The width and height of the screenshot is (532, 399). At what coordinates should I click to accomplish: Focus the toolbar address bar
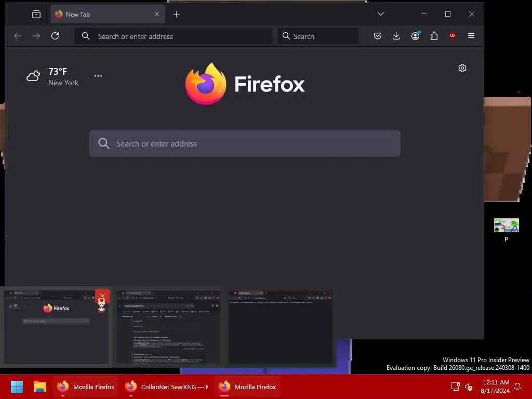pos(174,36)
